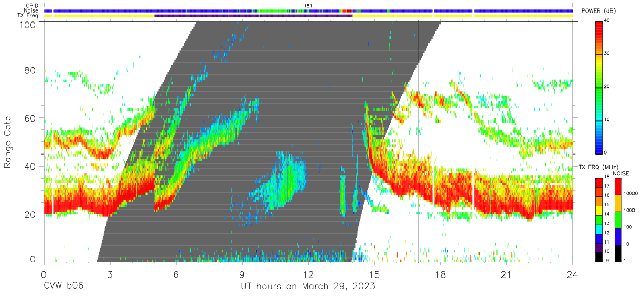This screenshot has width=644, height=297.
Task: Click the 20 tick on the power scale
Action: pyautogui.click(x=608, y=87)
